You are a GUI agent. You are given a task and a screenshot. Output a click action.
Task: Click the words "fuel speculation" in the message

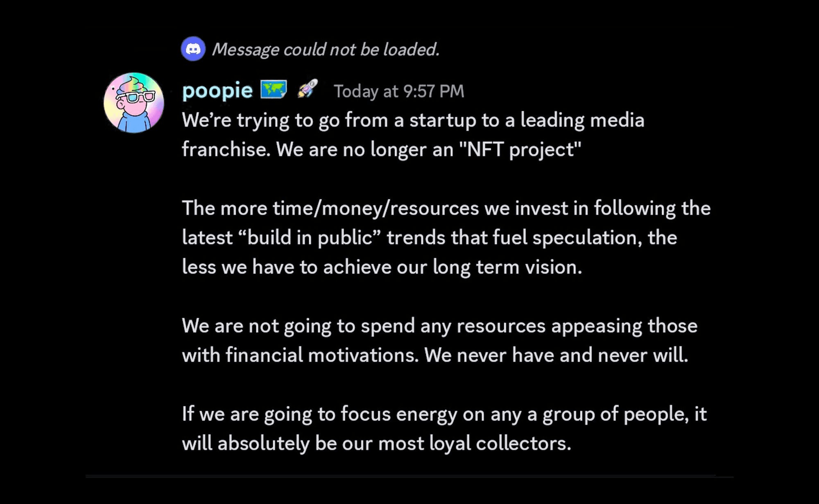[568, 238]
